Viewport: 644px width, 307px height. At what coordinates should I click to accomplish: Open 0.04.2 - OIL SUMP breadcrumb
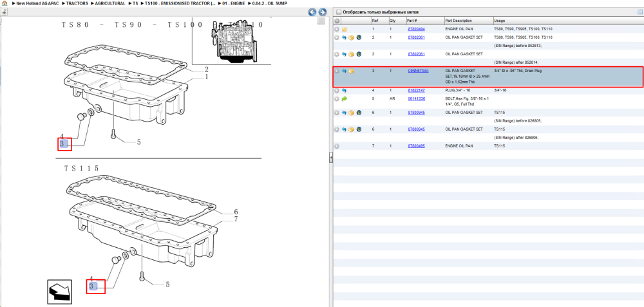coord(269,3)
